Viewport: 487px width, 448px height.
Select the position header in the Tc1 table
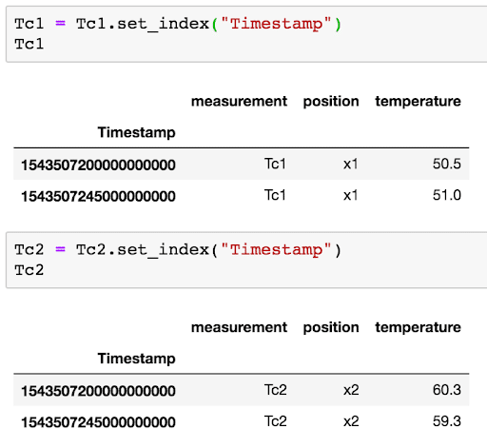coord(331,102)
